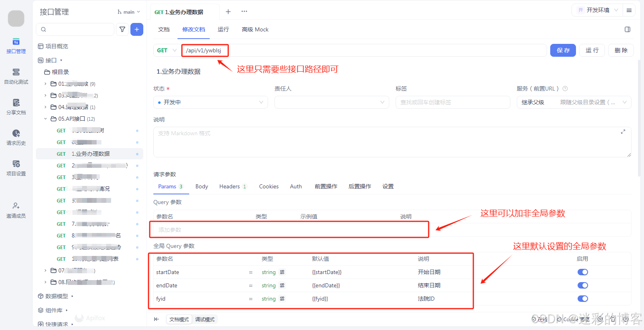Switch to 文档模式

pyautogui.click(x=179, y=319)
